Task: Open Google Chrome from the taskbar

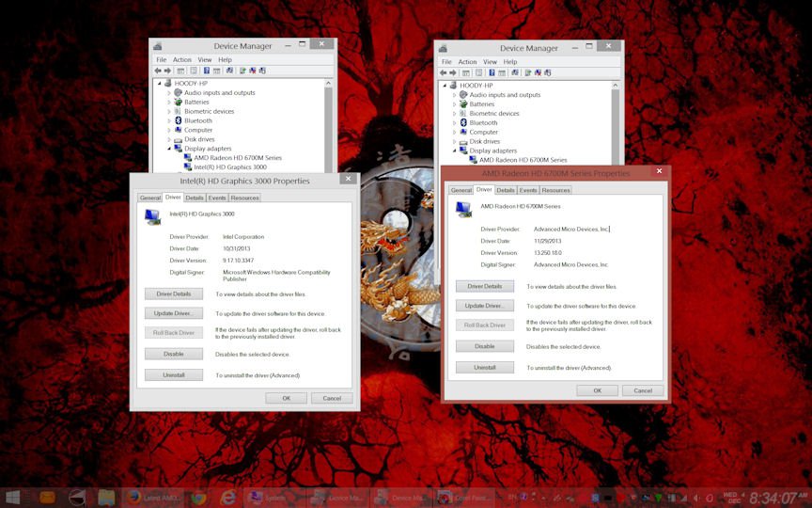Action: [x=198, y=497]
